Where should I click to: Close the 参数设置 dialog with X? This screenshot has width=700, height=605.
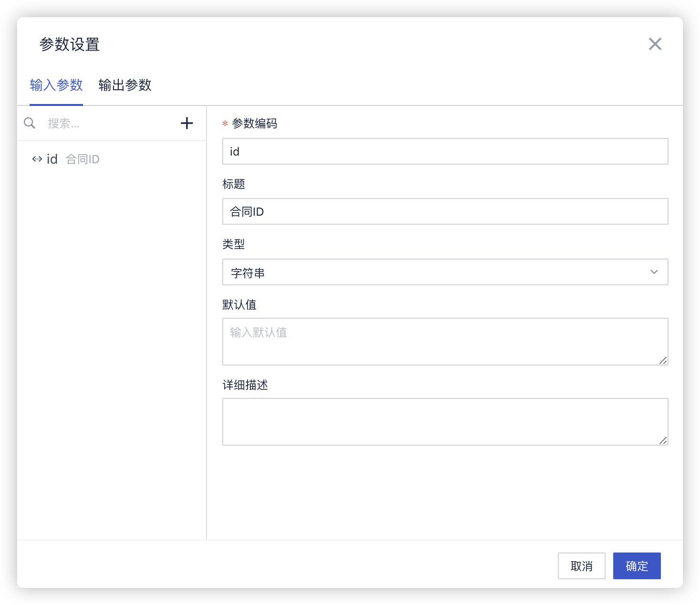(x=655, y=44)
